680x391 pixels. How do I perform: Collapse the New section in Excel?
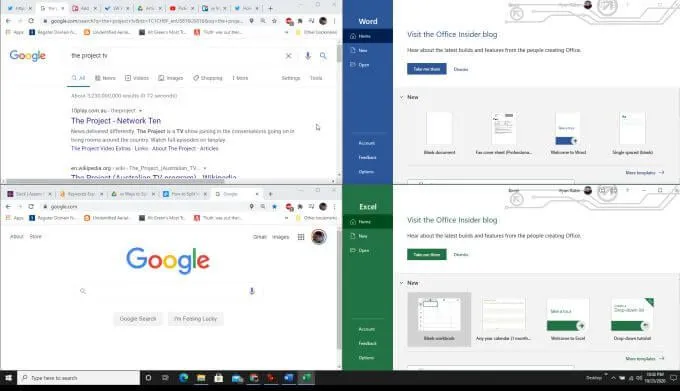click(x=402, y=283)
